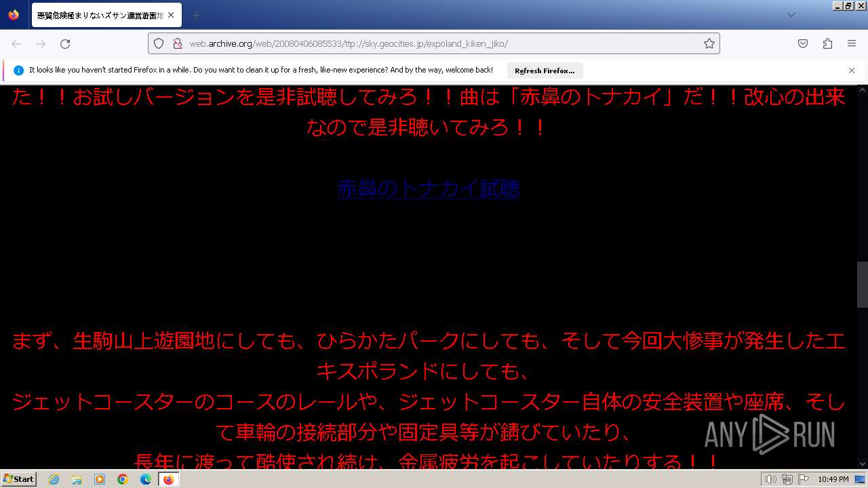The image size is (868, 488).
Task: Minimize the Firefox window
Action: (838, 5)
